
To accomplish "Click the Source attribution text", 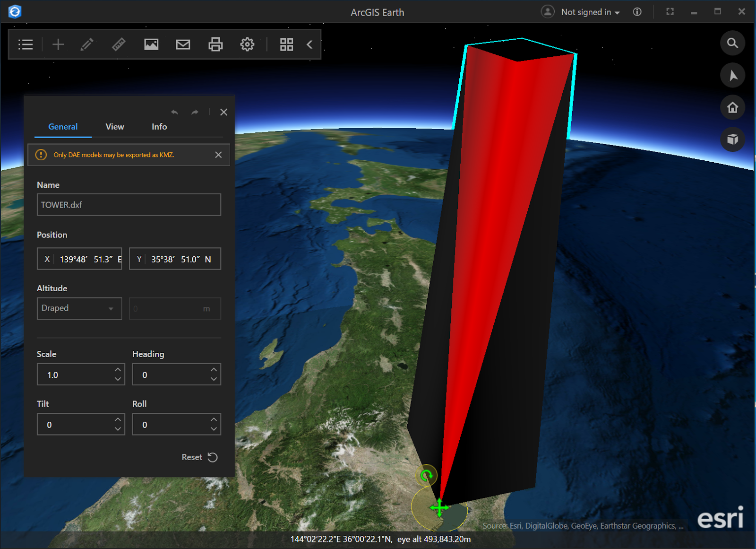I will [583, 526].
